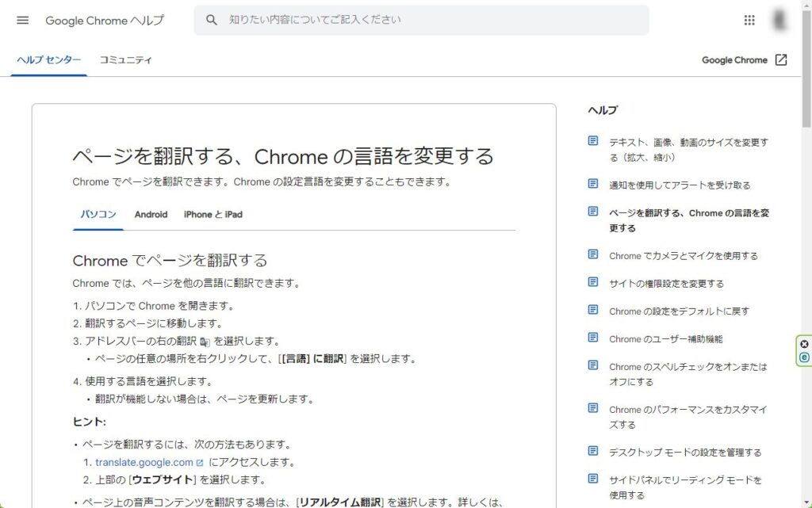Open the hamburger main menu
The width and height of the screenshot is (812, 508).
tap(22, 21)
